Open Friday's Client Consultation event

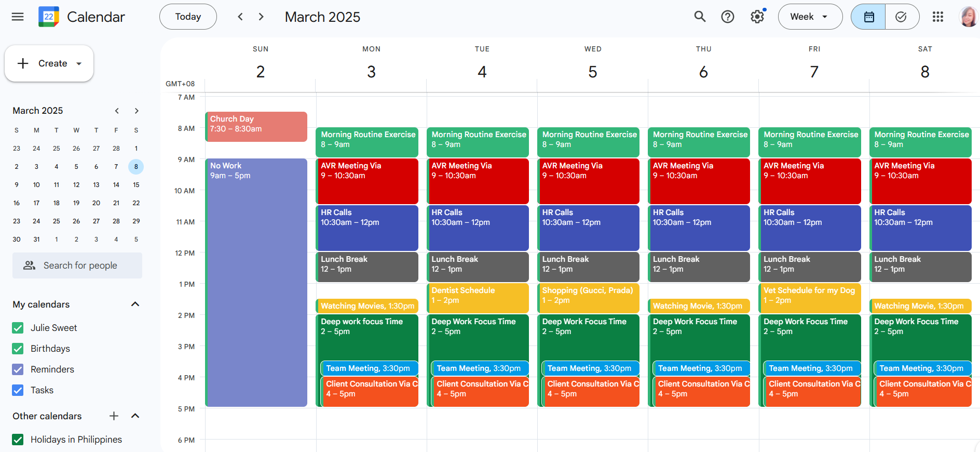click(x=812, y=392)
